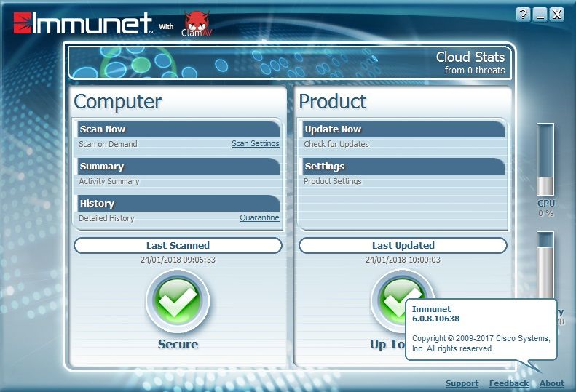This screenshot has height=392, width=576.
Task: Click Update Now bar
Action: point(403,129)
